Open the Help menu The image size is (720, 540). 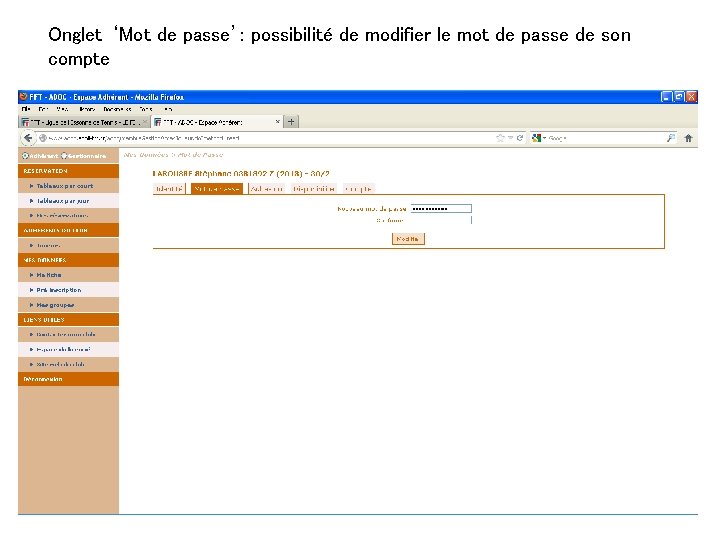click(x=168, y=109)
